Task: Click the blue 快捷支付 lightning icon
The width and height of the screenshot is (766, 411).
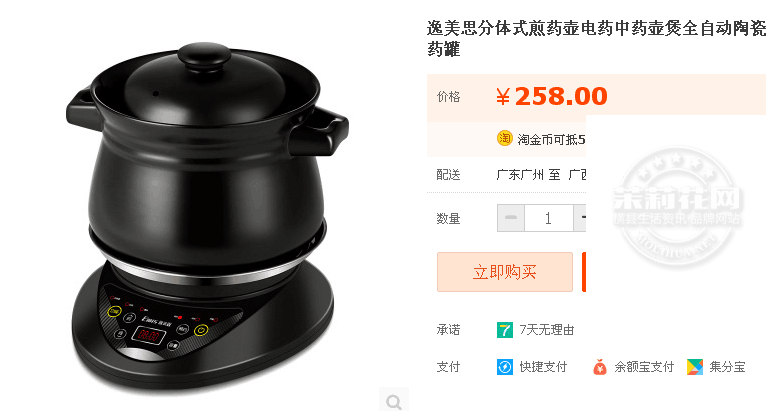Action: pyautogui.click(x=505, y=367)
